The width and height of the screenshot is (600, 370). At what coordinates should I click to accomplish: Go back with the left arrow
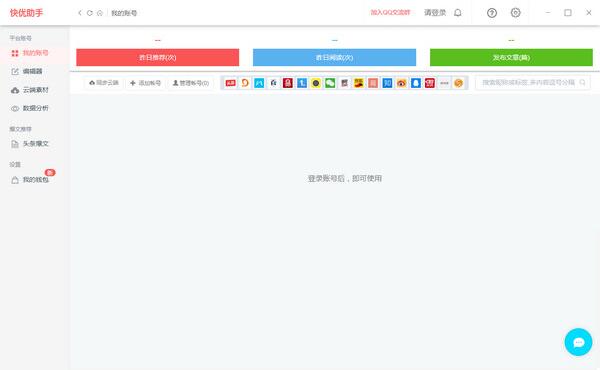pos(80,13)
